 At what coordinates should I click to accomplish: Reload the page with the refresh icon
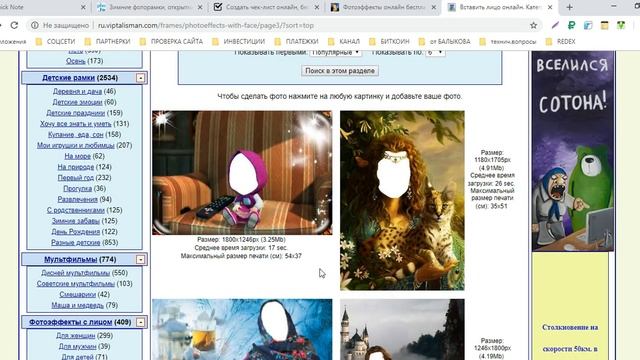14,25
